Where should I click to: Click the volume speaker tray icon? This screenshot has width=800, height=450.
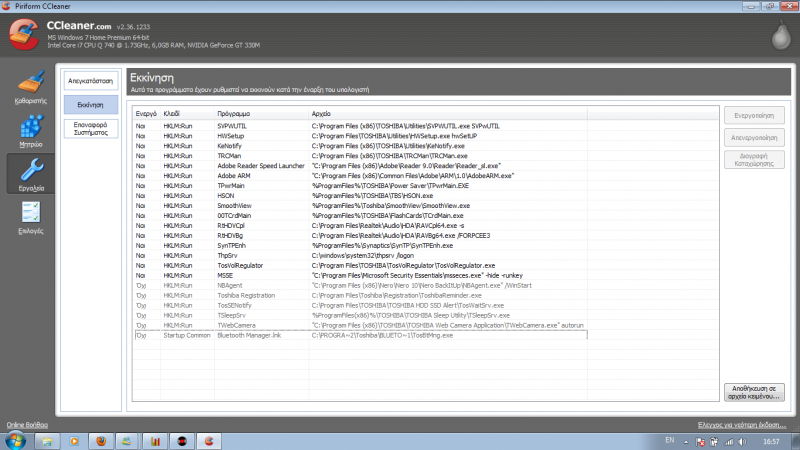tap(742, 442)
